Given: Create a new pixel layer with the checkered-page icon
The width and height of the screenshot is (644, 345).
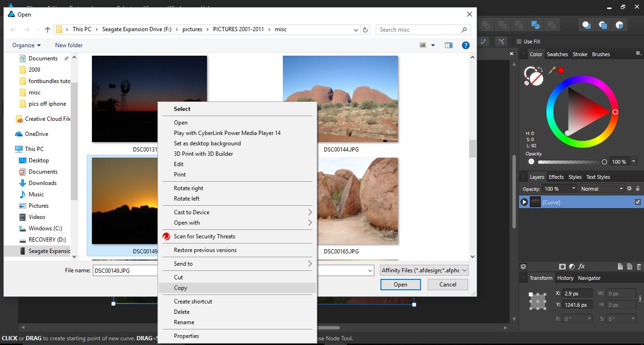Looking at the screenshot, I should click(x=629, y=266).
